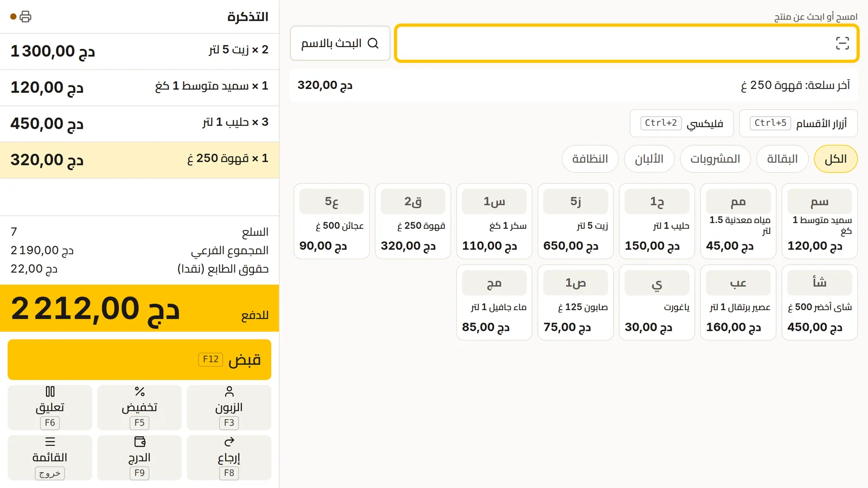Open الزبون customer label (F3)

pos(229,407)
